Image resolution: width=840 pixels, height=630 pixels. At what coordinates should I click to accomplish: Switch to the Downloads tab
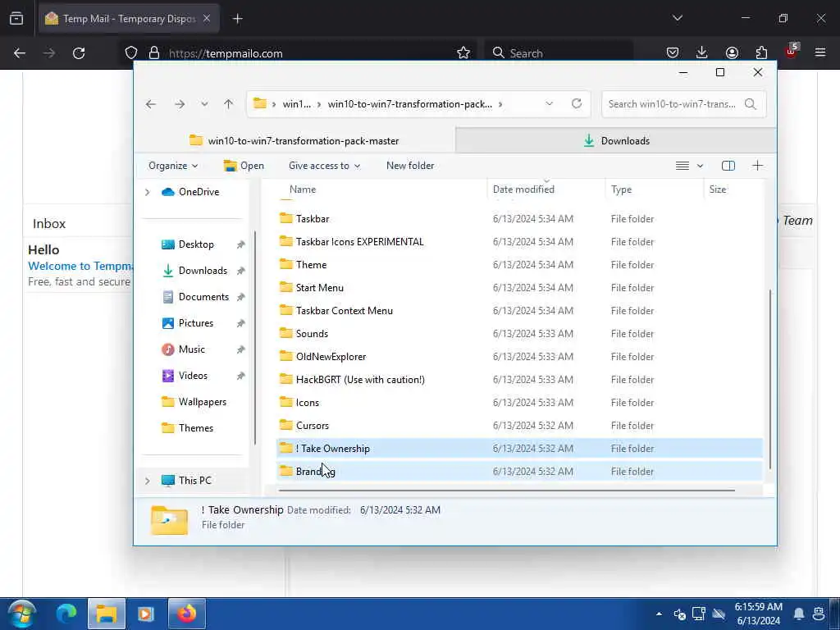click(616, 141)
